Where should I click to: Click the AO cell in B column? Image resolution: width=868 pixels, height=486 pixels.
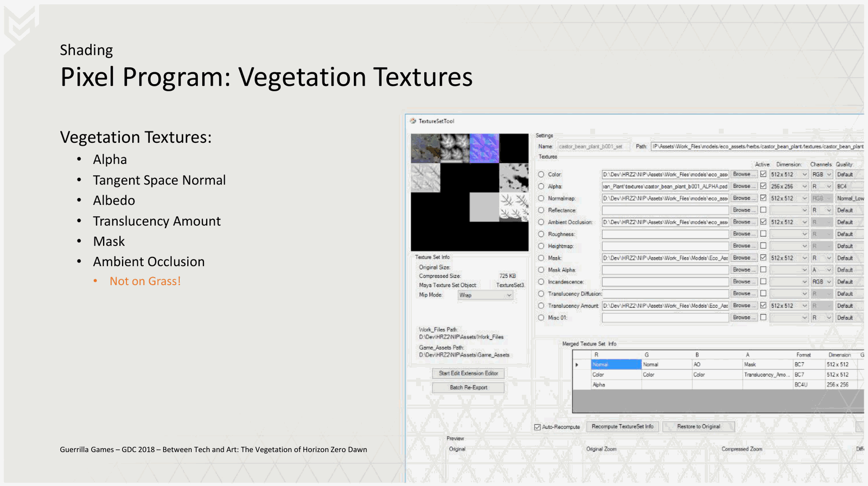pos(717,364)
